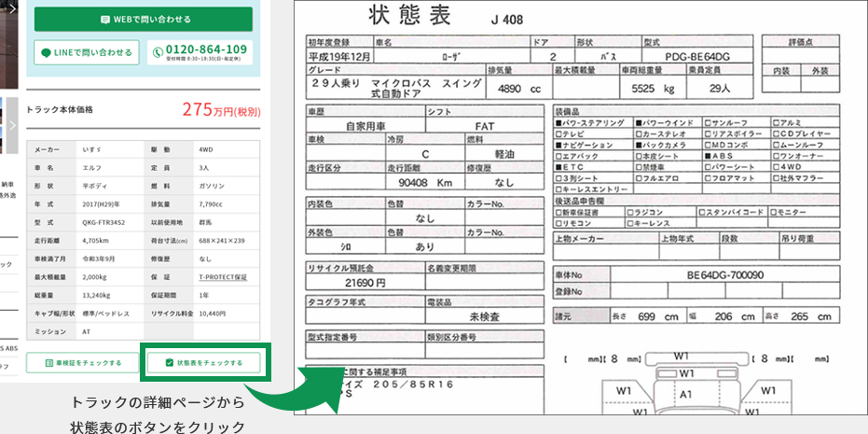Select the width value 206 cm
868x434 pixels.
click(x=735, y=317)
